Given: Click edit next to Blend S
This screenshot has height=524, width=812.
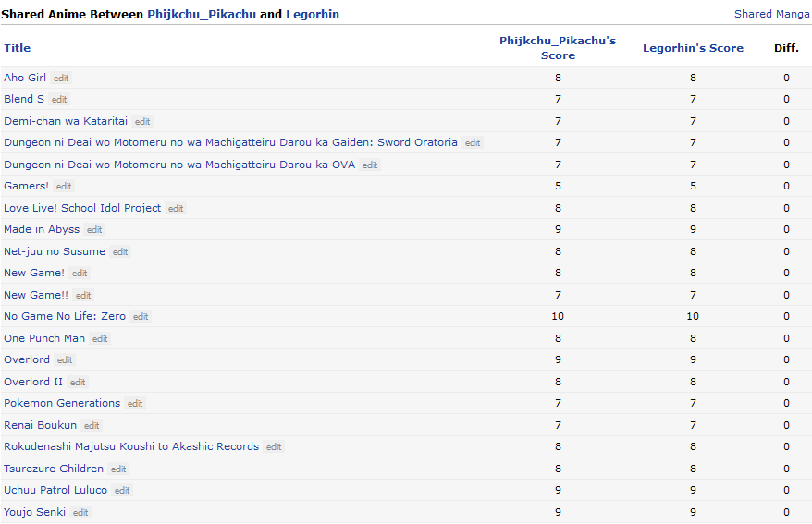Looking at the screenshot, I should coord(59,99).
